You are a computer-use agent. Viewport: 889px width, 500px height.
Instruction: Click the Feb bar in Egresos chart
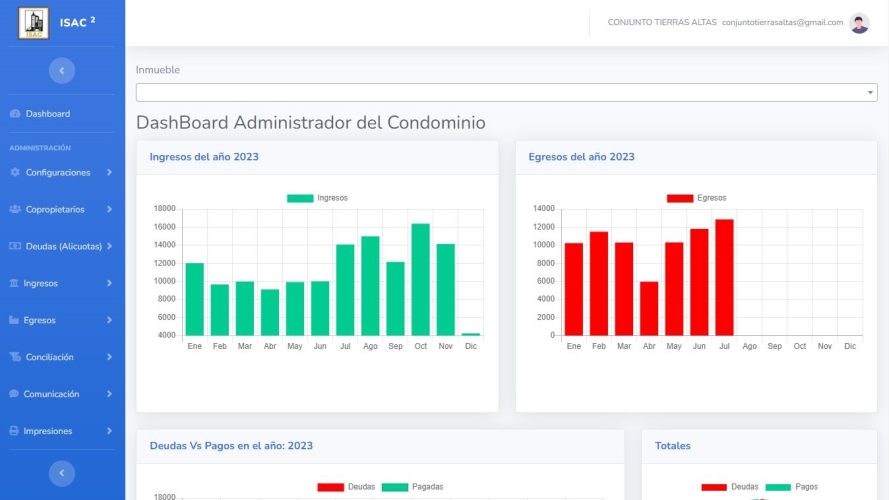tap(599, 283)
